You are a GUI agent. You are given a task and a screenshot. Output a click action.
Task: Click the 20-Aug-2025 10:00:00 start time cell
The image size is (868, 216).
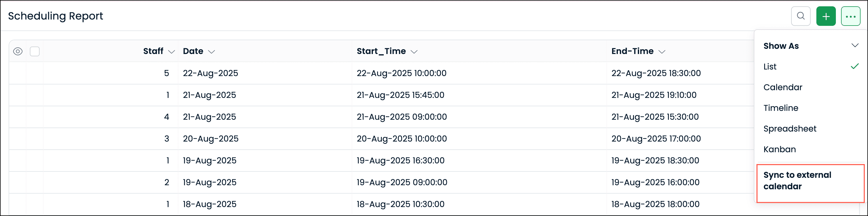pyautogui.click(x=402, y=139)
